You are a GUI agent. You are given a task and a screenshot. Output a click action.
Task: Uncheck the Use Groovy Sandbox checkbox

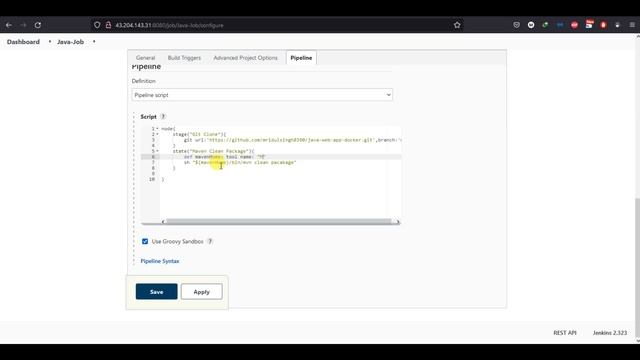point(145,242)
